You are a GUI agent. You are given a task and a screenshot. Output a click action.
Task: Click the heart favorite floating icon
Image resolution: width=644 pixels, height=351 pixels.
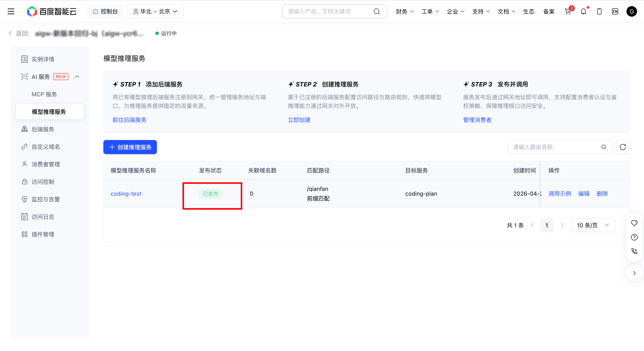tap(634, 223)
